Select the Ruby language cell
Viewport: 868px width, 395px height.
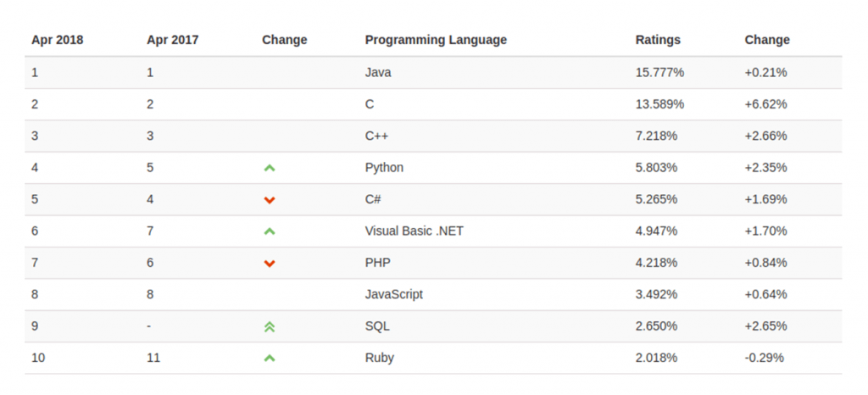point(379,358)
